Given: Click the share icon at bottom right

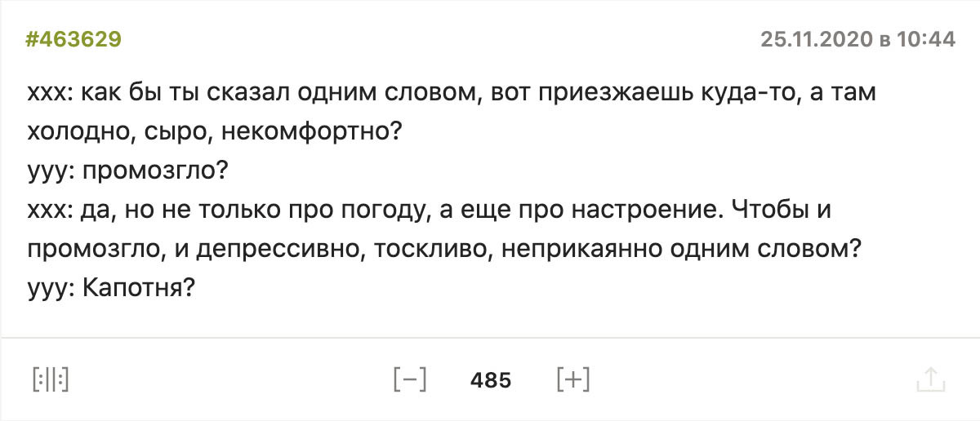Looking at the screenshot, I should pos(930,379).
